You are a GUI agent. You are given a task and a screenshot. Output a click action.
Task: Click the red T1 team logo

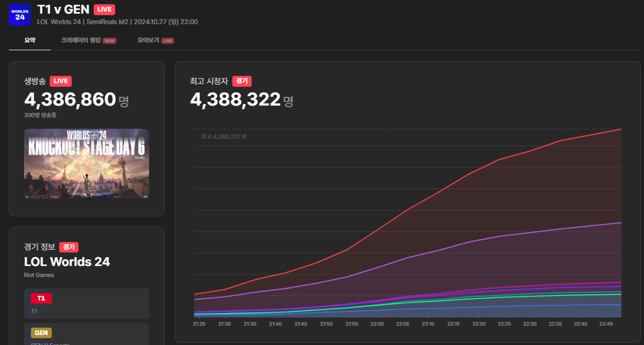pyautogui.click(x=41, y=298)
